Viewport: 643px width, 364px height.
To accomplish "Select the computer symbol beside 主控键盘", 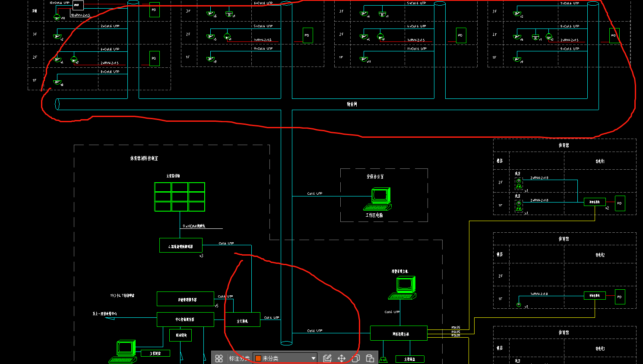I will click(123, 351).
